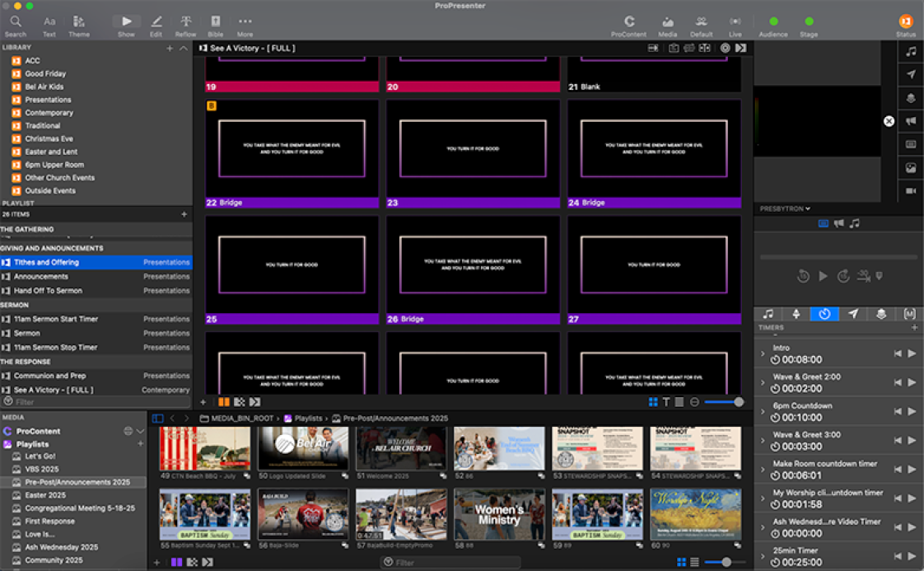Open the Christmas Eve library
This screenshot has height=571, width=924.
pyautogui.click(x=49, y=138)
